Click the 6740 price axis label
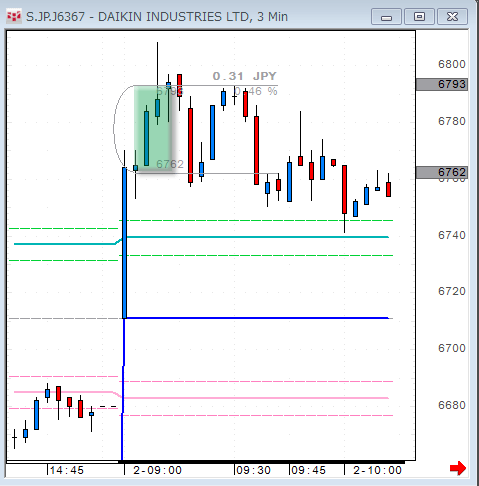 point(452,235)
